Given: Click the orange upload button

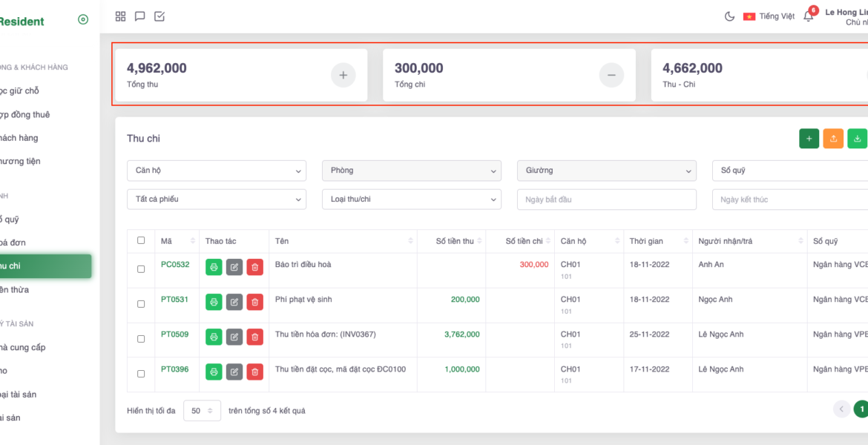Looking at the screenshot, I should (x=833, y=139).
